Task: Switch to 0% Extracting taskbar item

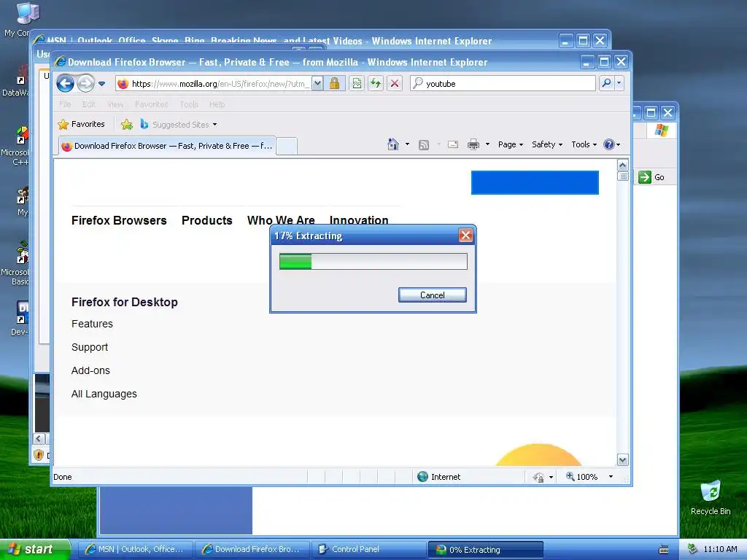Action: tap(485, 550)
